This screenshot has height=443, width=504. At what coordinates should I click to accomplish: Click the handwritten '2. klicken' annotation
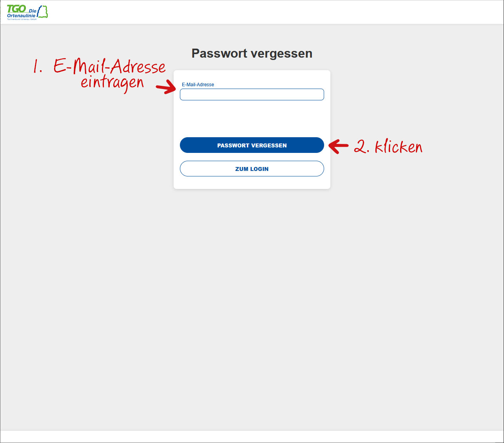click(x=388, y=146)
